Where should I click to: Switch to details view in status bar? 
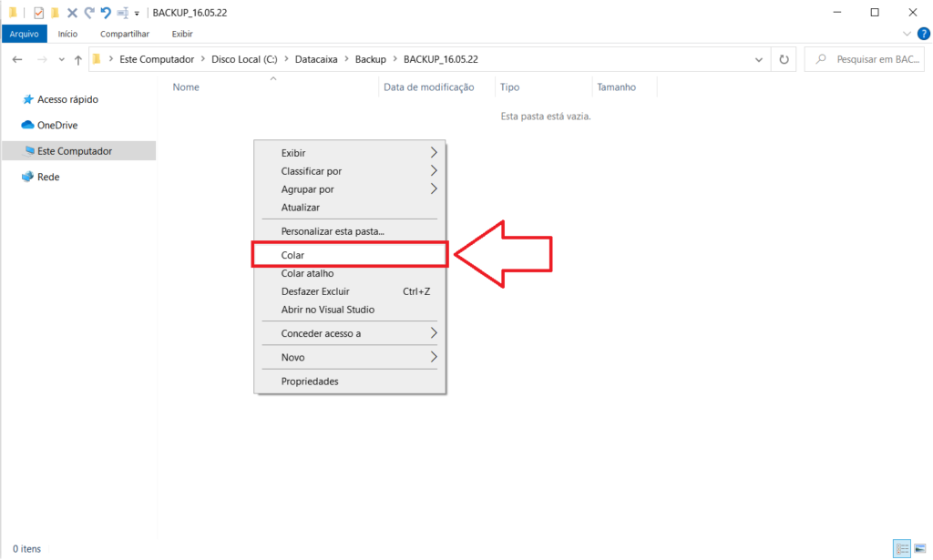901,548
